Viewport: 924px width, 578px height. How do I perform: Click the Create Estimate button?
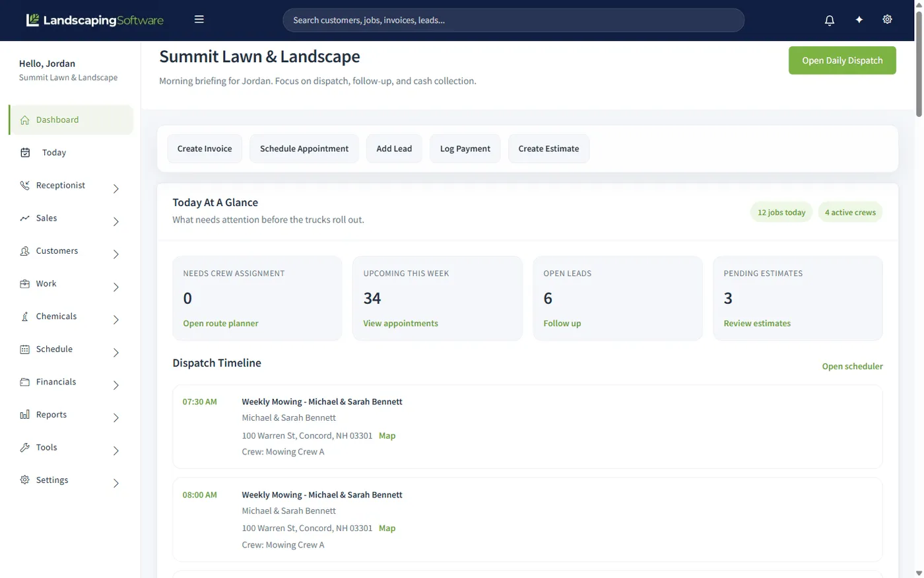548,149
